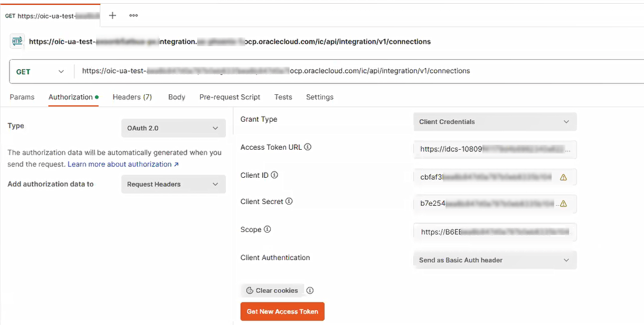Show info icon beside Clear cookies
The width and height of the screenshot is (644, 325).
[x=310, y=291]
